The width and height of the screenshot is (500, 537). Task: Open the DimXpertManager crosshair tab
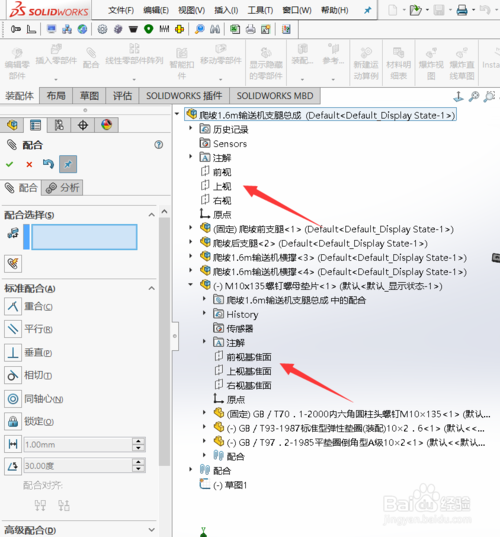coord(83,125)
